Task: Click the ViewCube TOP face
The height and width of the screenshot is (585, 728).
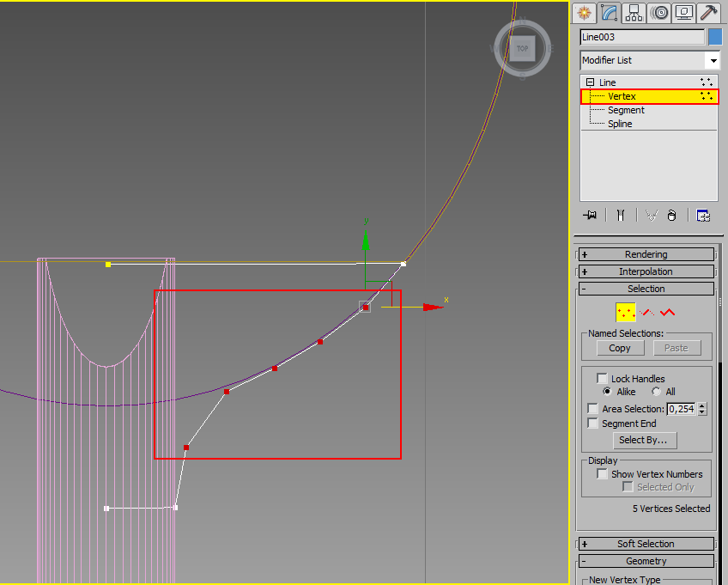Action: click(522, 48)
